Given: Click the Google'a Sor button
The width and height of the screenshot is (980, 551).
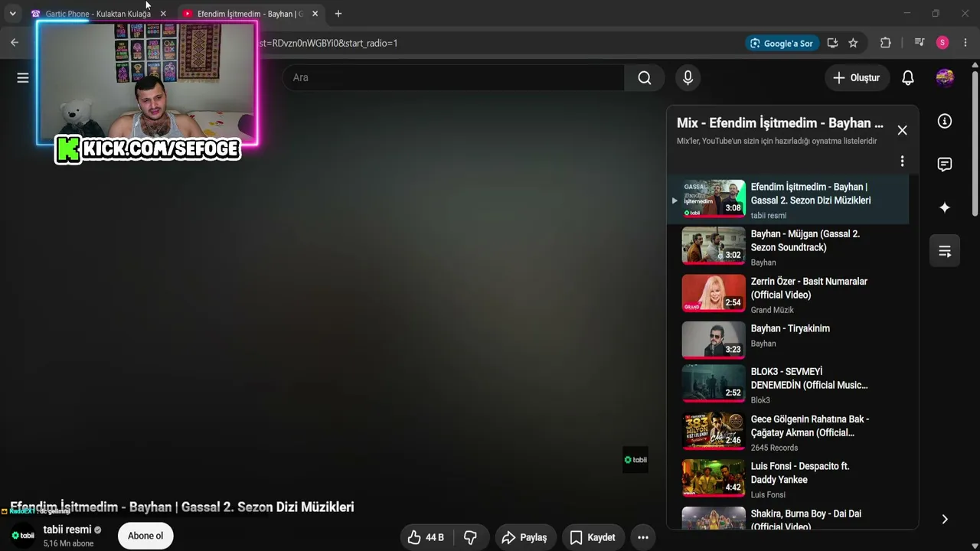Looking at the screenshot, I should [x=782, y=43].
